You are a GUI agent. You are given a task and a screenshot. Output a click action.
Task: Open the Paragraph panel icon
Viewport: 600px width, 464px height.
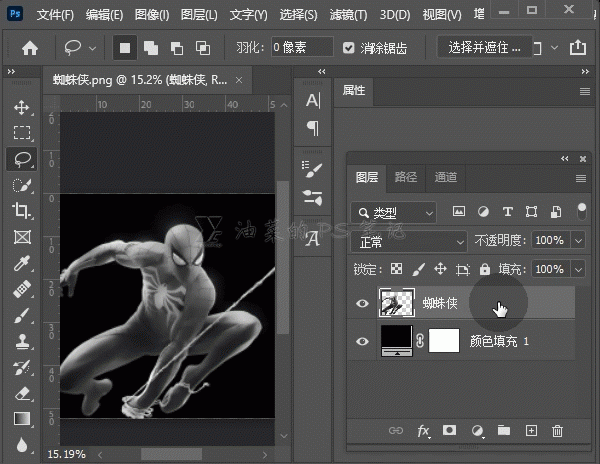(313, 128)
